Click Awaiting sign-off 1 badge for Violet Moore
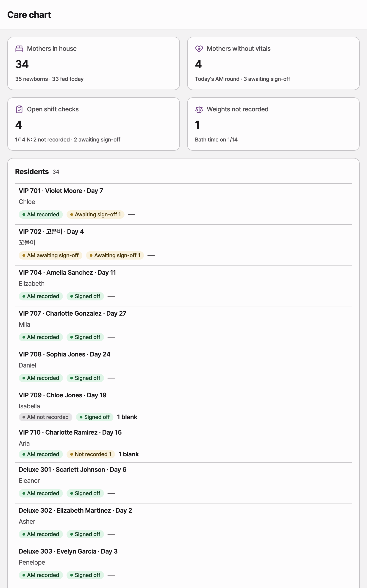This screenshot has height=588, width=367. (95, 215)
